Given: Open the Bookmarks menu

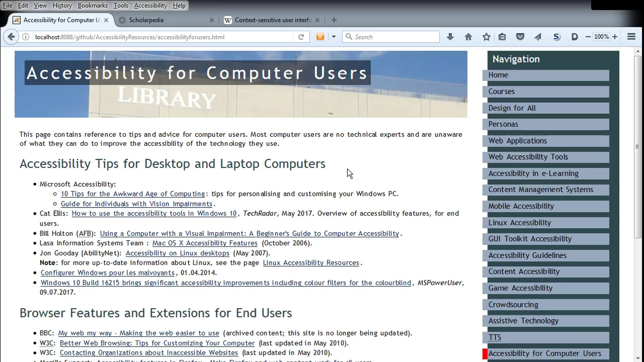Looking at the screenshot, I should pos(93,5).
